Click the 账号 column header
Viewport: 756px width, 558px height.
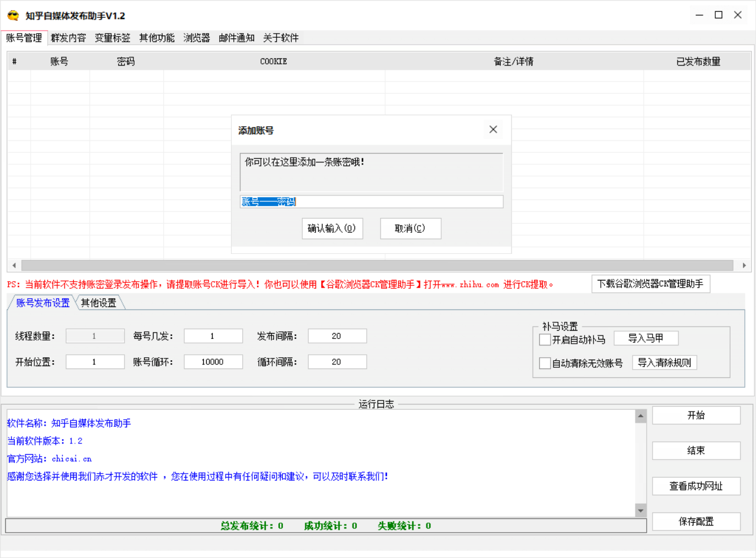(x=60, y=61)
